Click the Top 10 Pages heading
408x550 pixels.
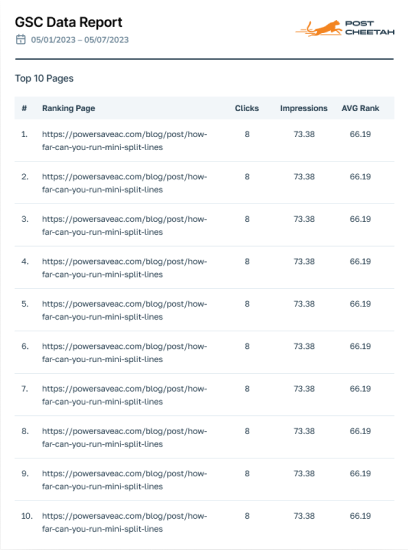coord(44,78)
